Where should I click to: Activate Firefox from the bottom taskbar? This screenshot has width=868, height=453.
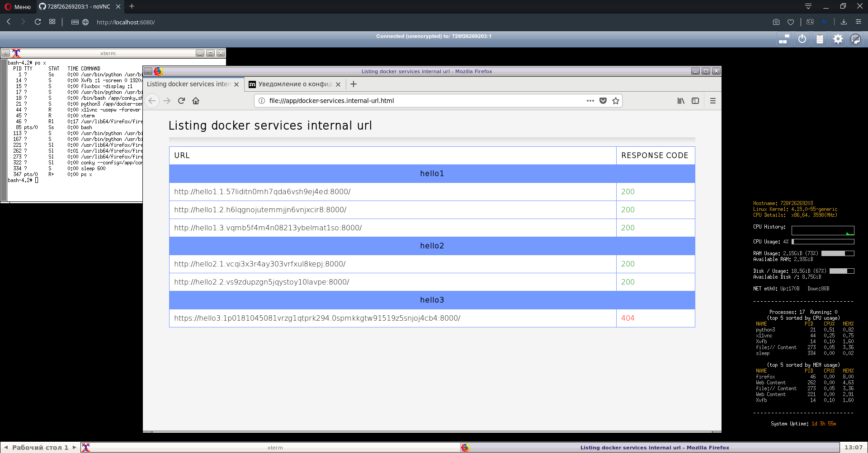click(x=650, y=448)
